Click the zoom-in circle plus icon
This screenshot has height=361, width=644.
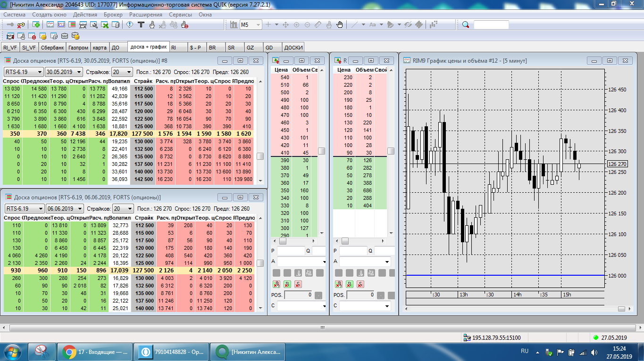296,25
